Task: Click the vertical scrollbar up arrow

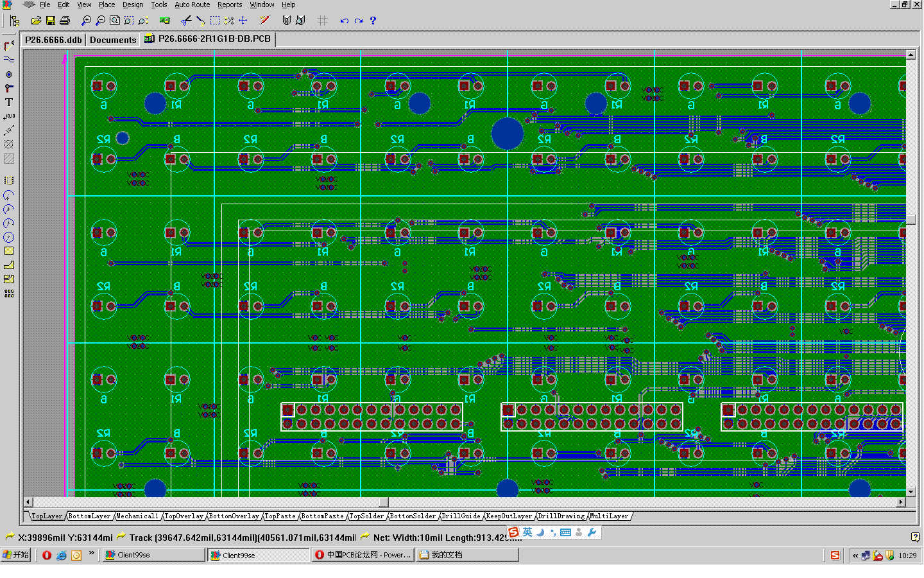Action: pyautogui.click(x=911, y=55)
